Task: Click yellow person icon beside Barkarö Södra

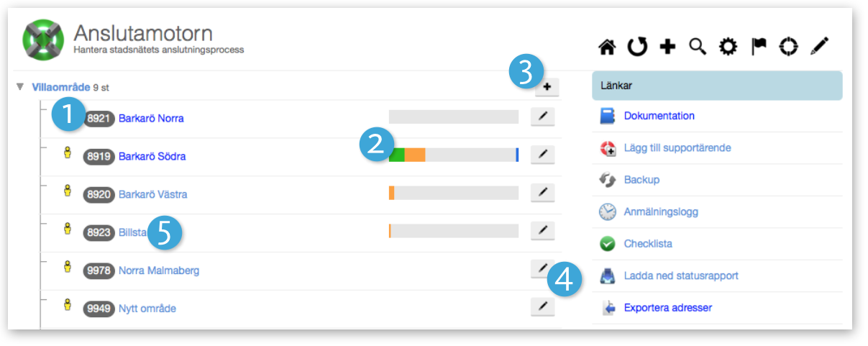Action: (x=68, y=153)
